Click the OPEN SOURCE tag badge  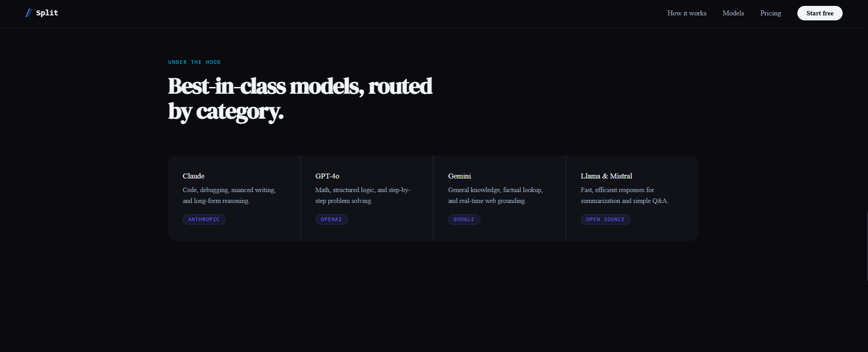(605, 219)
